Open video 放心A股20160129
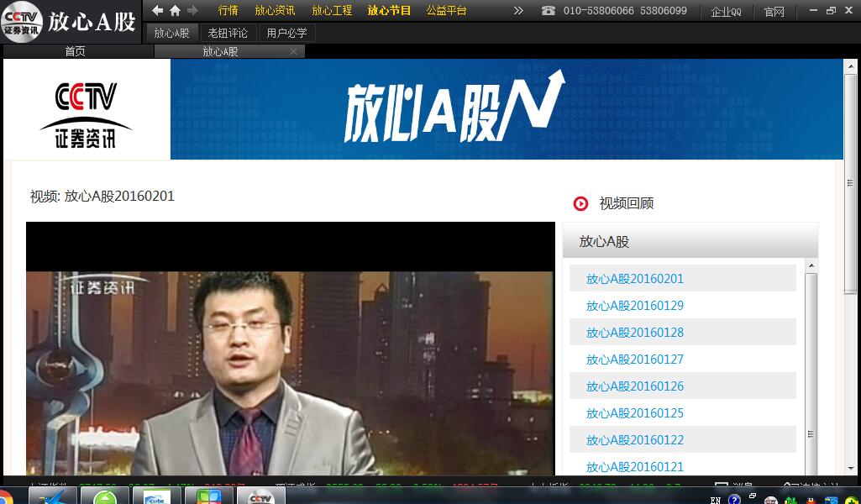This screenshot has width=861, height=504. (635, 306)
